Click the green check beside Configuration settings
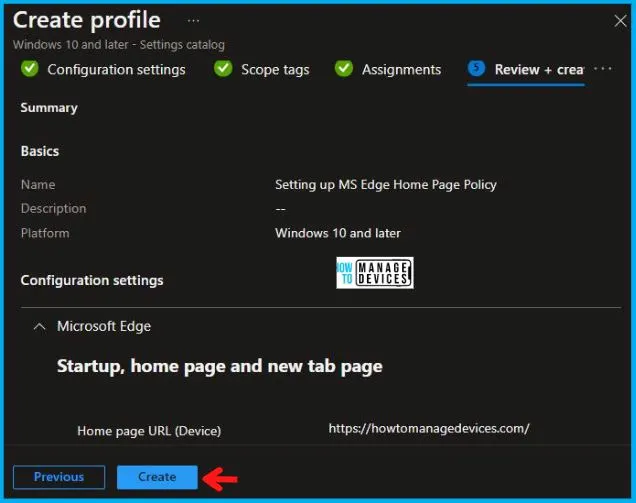This screenshot has width=636, height=503. point(30,68)
